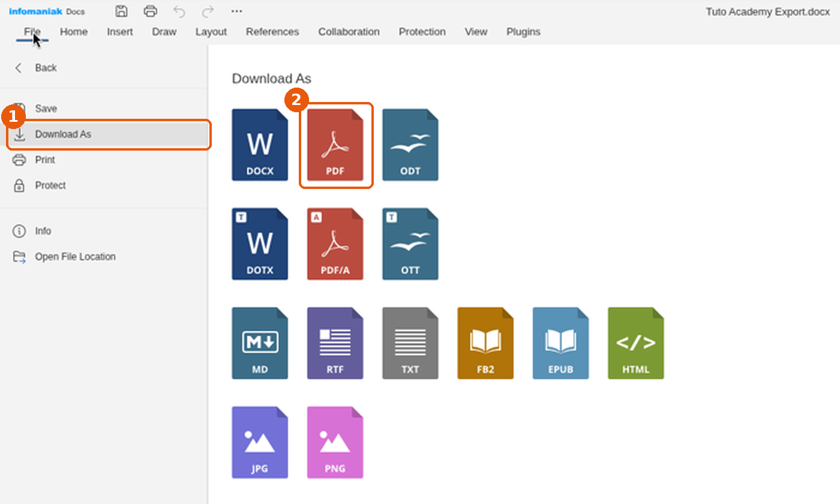Open the Insert tab
The width and height of the screenshot is (840, 504).
coord(120,32)
